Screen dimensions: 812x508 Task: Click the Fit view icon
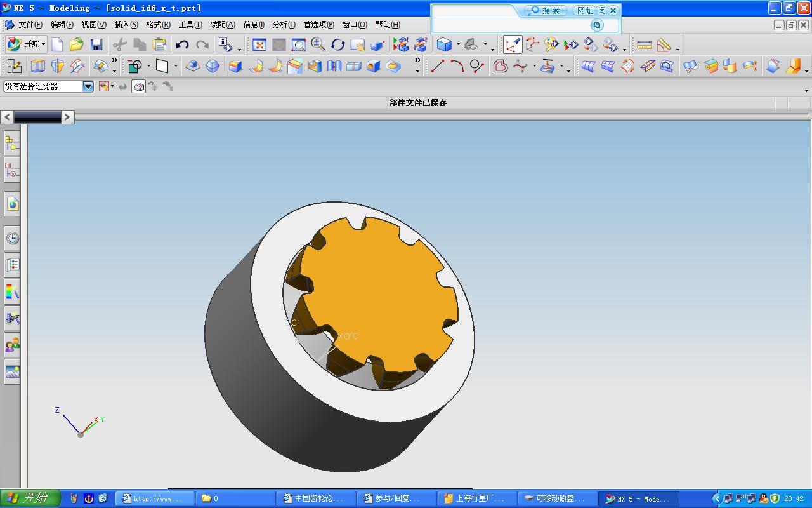pos(259,44)
